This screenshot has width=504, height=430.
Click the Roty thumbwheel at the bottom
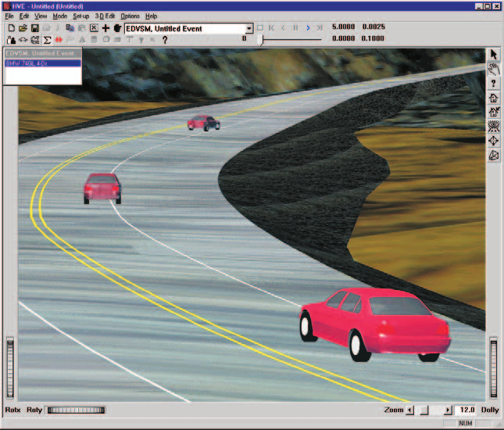76,410
